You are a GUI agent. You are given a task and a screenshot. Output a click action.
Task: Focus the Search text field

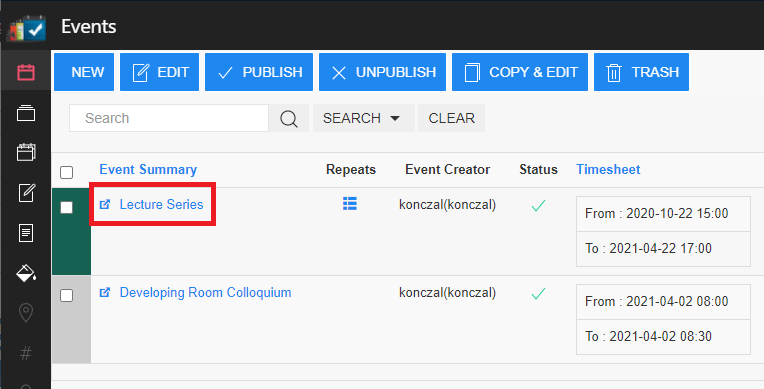[x=169, y=118]
